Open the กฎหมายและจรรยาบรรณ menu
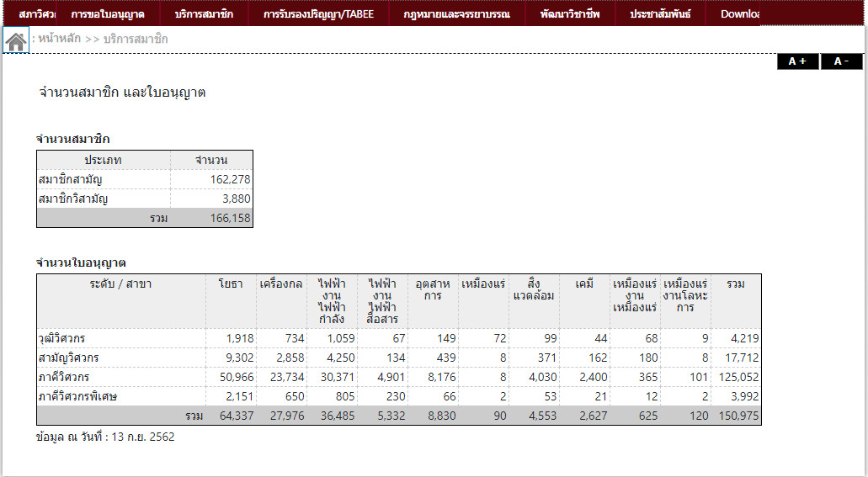This screenshot has height=477, width=868. point(456,13)
